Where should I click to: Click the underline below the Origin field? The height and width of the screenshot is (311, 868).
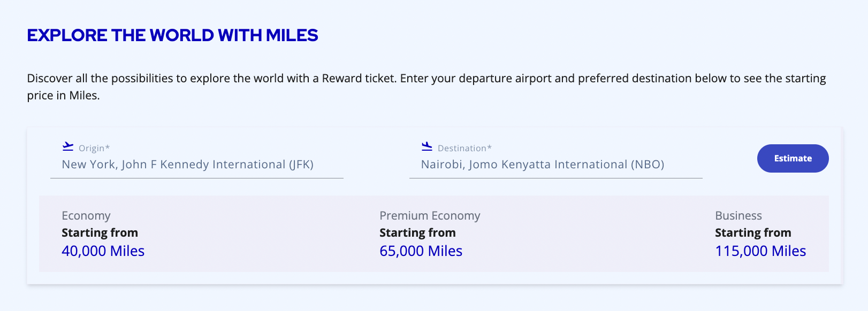tap(197, 178)
